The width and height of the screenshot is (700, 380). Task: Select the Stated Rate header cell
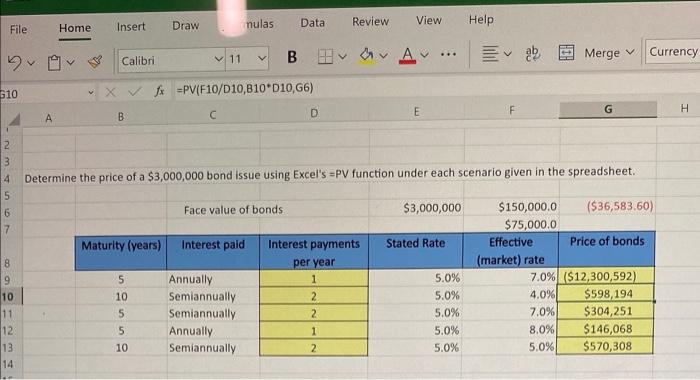416,251
